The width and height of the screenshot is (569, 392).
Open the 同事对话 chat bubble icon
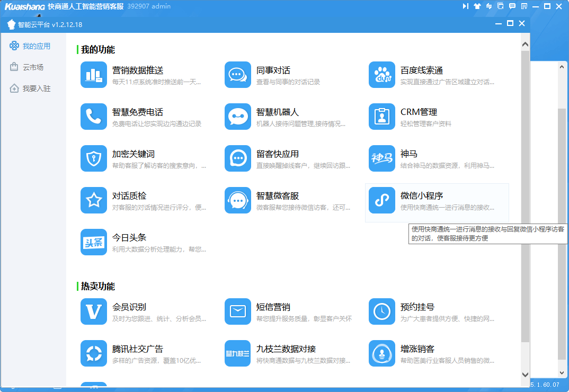[x=237, y=75]
